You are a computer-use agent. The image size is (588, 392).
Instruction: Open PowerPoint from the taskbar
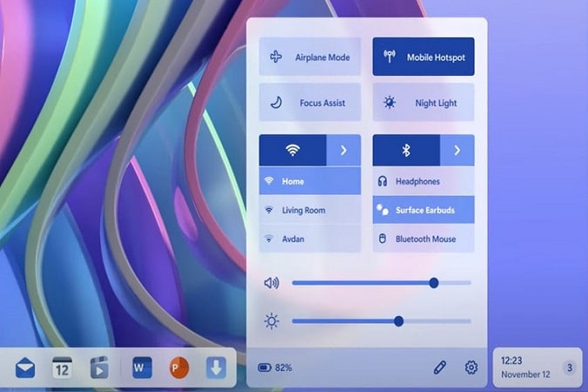pos(179,368)
